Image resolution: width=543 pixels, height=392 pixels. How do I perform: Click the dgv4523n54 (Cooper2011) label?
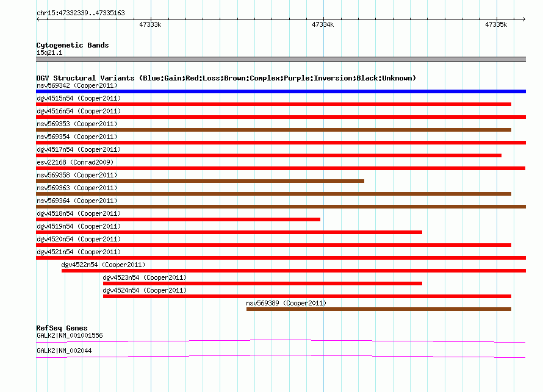(145, 277)
